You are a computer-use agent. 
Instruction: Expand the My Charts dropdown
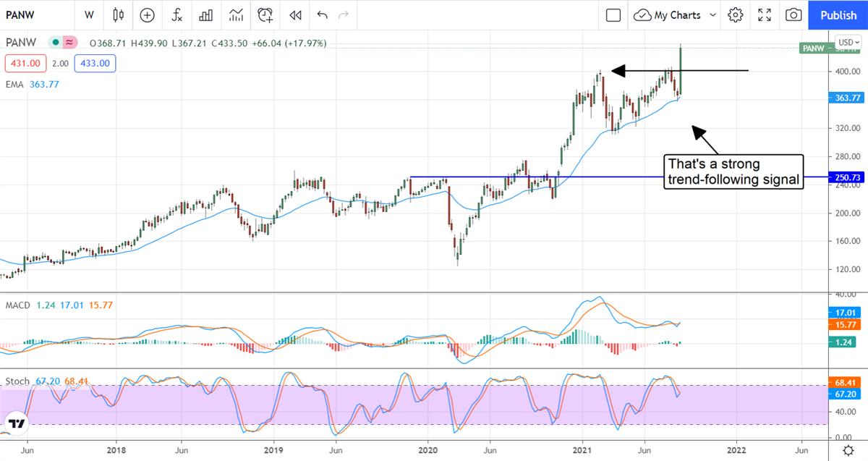click(712, 14)
